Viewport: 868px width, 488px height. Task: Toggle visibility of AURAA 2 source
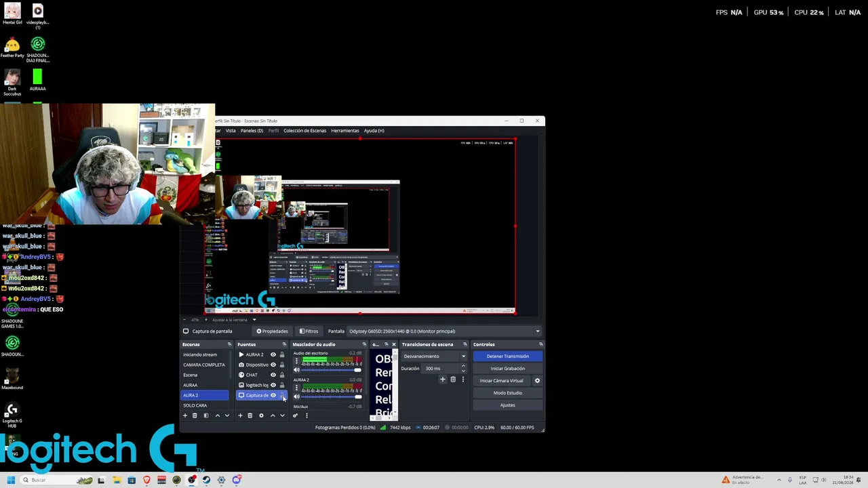click(x=273, y=354)
